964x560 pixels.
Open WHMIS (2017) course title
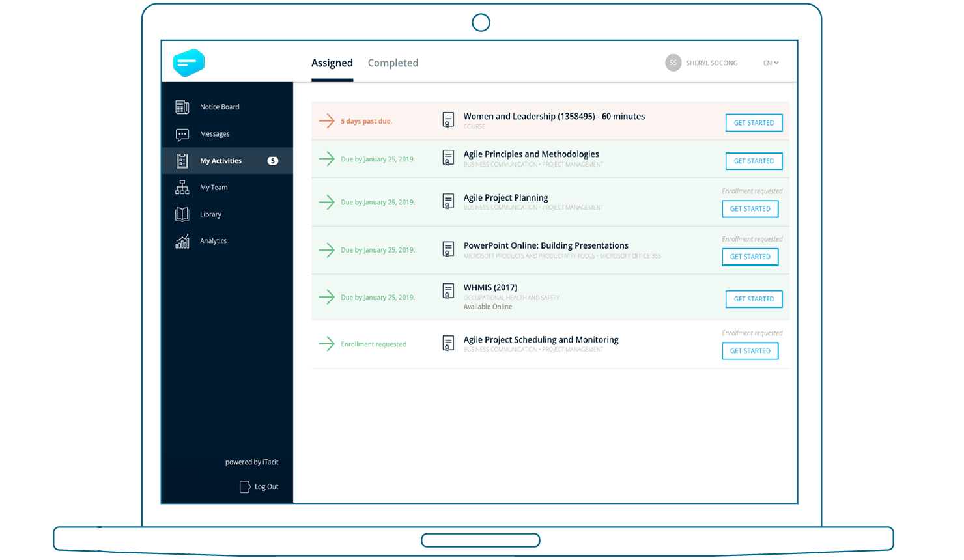pos(490,287)
